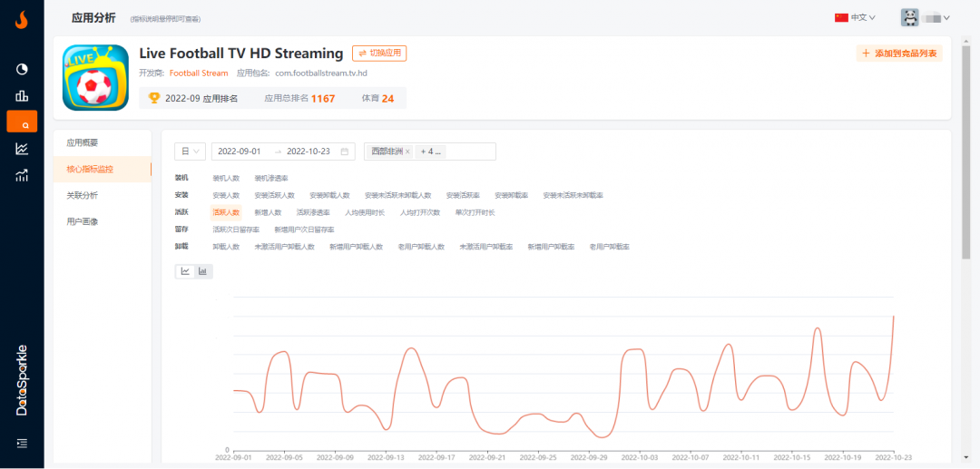Open the Football Stream developer link
Viewport: 980px width, 469px height.
[199, 73]
